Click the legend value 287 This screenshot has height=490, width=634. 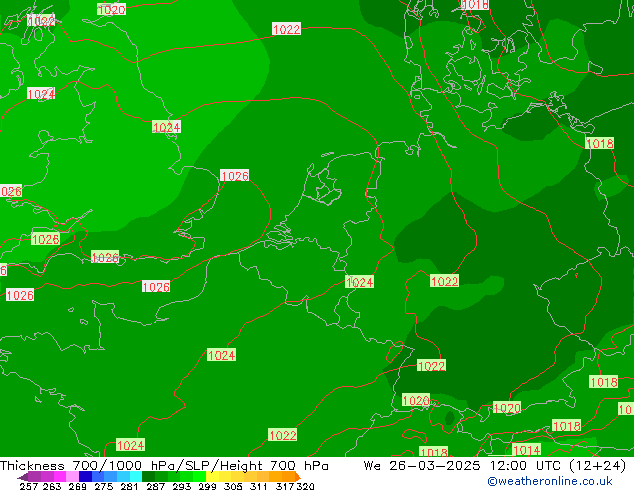point(156,486)
